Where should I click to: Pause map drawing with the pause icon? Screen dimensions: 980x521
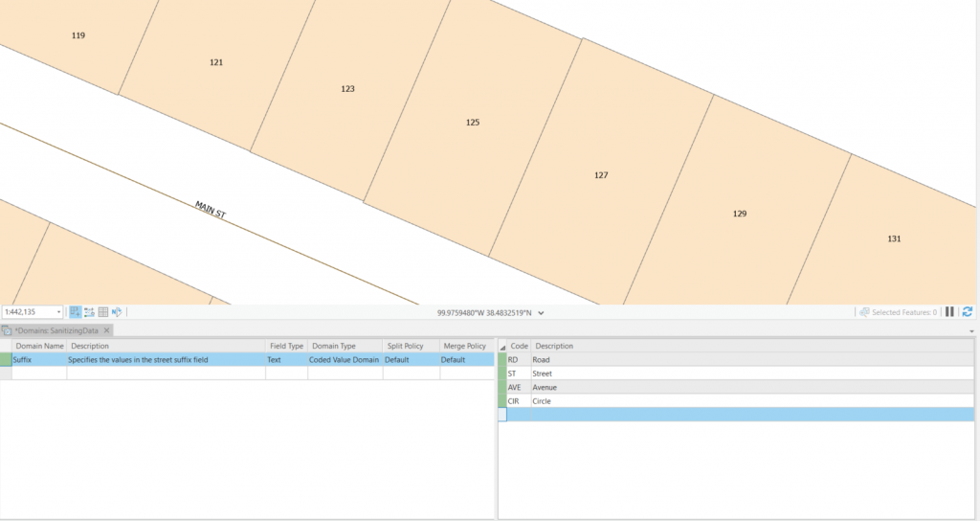click(x=949, y=312)
